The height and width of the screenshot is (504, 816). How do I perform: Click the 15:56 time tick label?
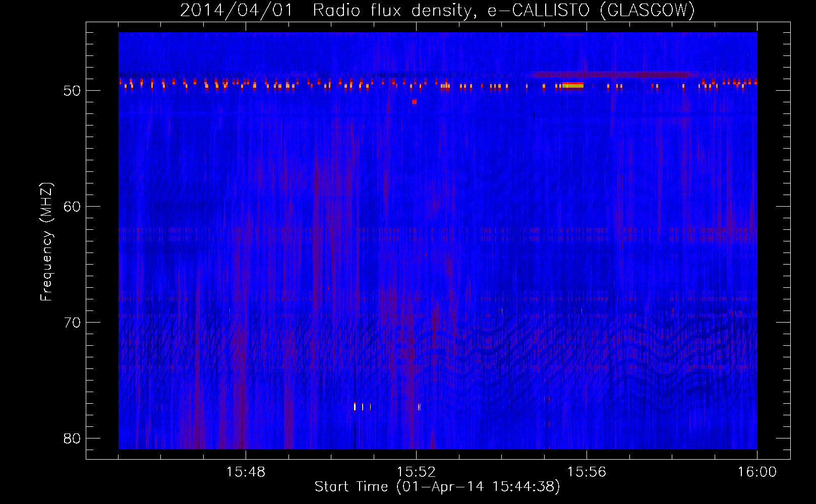(x=587, y=472)
